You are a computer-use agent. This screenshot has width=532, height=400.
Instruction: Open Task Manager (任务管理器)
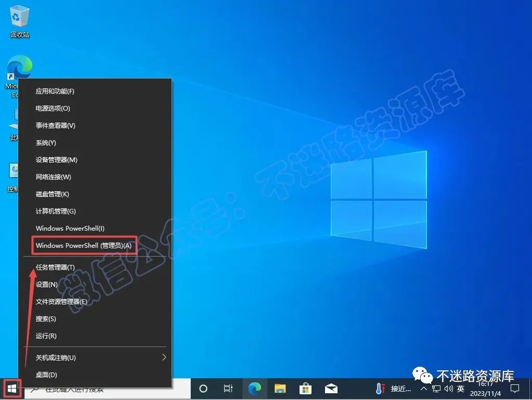(95, 268)
